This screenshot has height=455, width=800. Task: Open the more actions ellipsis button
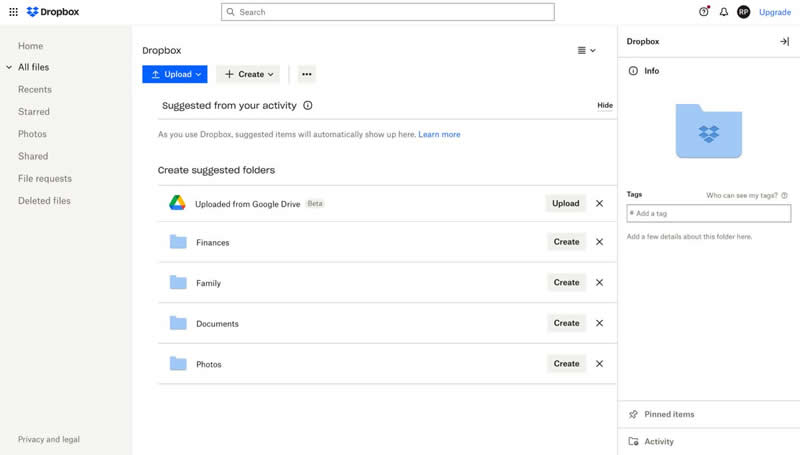click(x=306, y=74)
